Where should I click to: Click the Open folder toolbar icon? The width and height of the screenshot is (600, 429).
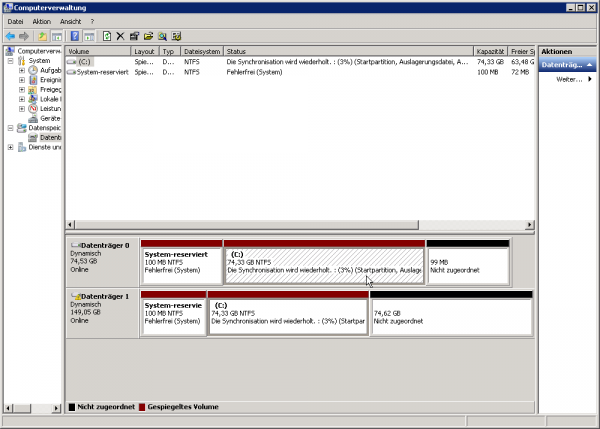point(148,36)
